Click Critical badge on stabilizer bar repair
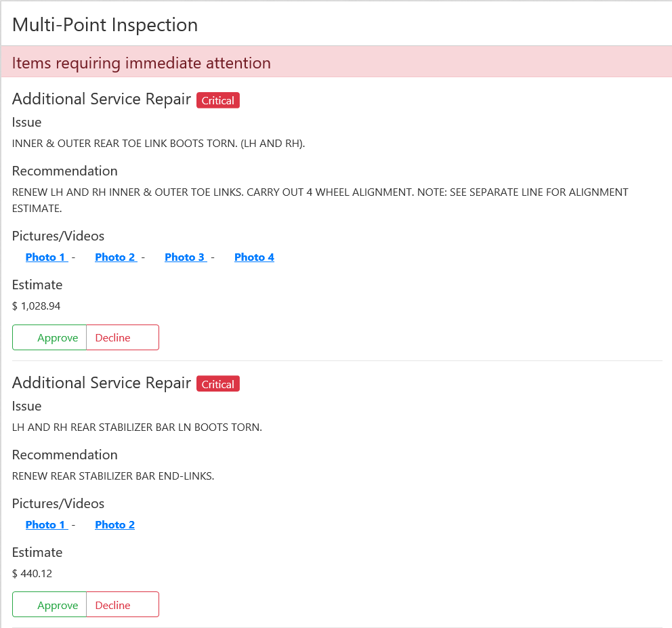672x628 pixels. coord(217,384)
